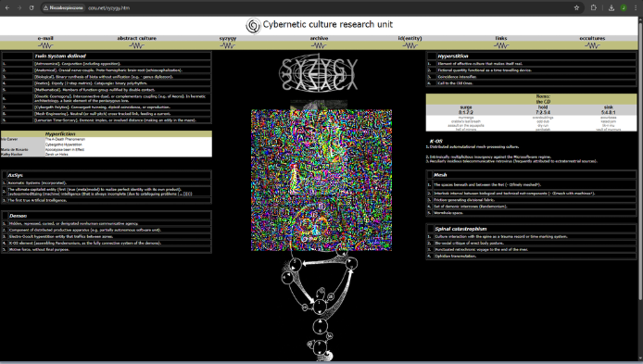
Task: Click the zigzag icon under e-mail
Action: [x=45, y=45]
